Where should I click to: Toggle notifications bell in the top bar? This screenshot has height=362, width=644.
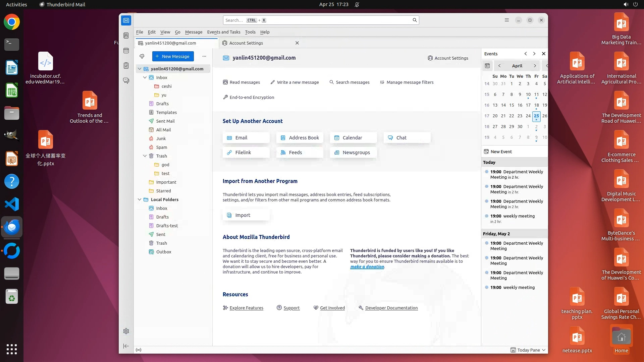pos(357,4)
